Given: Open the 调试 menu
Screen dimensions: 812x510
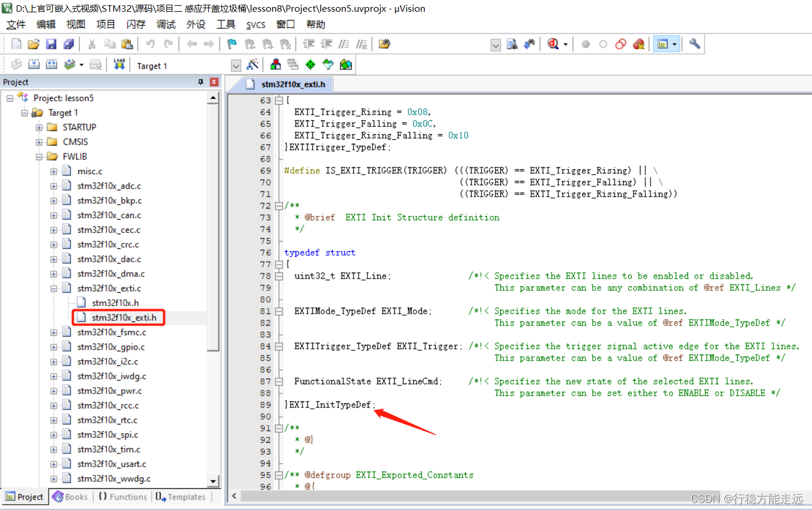Looking at the screenshot, I should 166,24.
